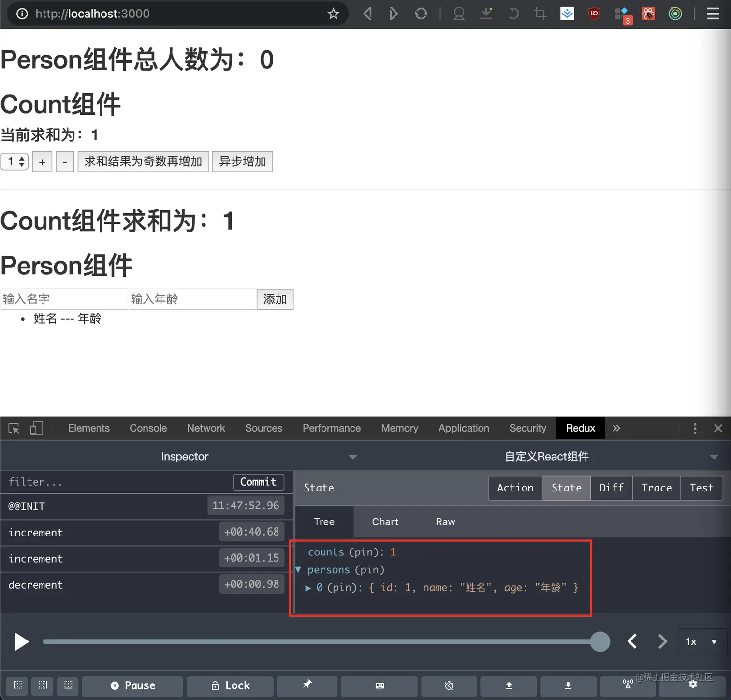Open the Performance tab
Screen dimensions: 731x700
332,428
